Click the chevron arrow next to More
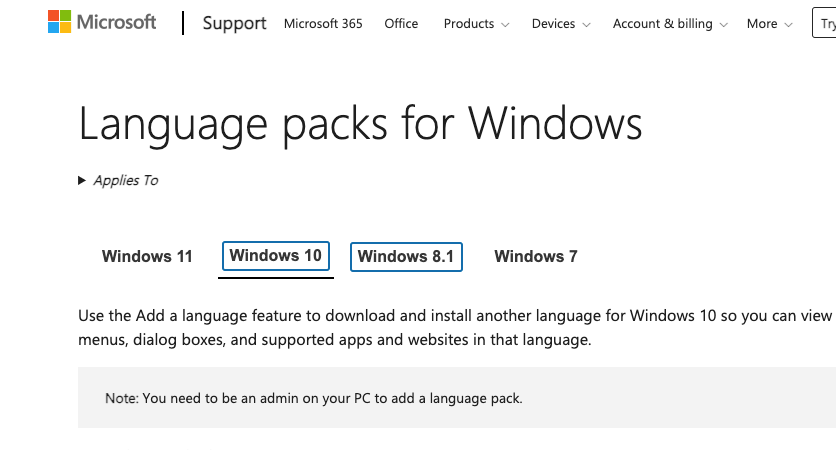This screenshot has height=450, width=836. point(789,24)
